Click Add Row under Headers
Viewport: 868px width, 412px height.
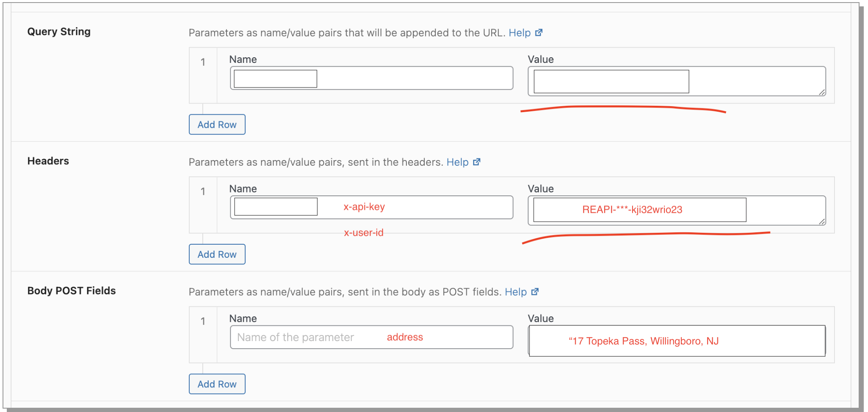pyautogui.click(x=217, y=254)
